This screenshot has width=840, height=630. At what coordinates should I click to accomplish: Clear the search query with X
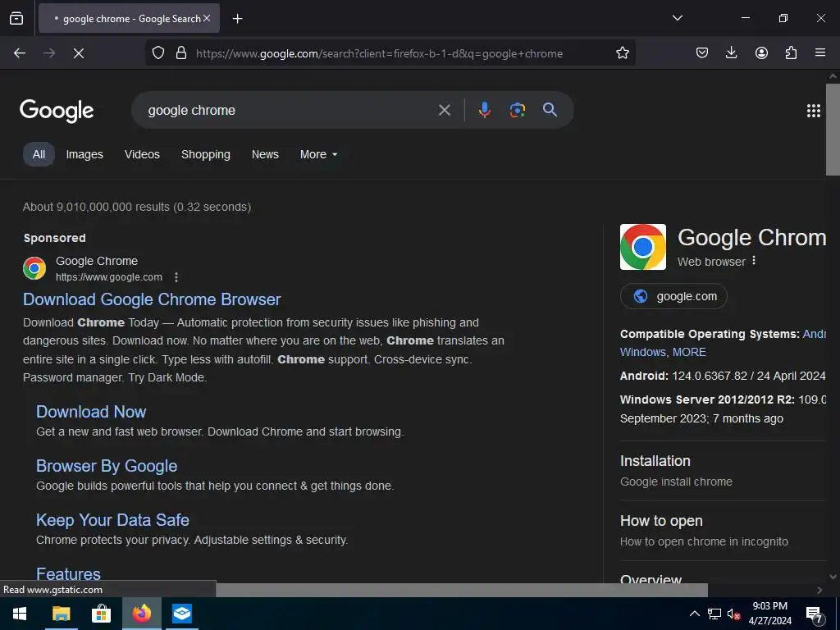coord(444,110)
